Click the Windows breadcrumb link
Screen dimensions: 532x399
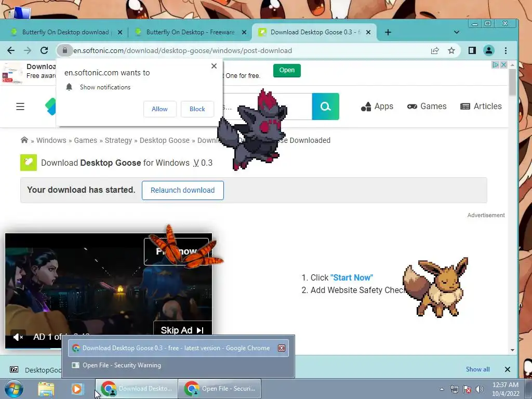(51, 140)
